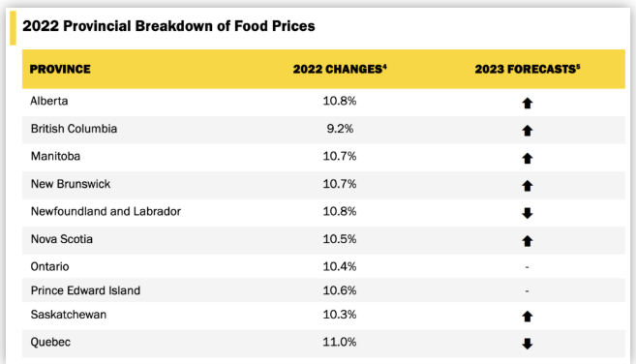This screenshot has width=636, height=364.
Task: Click the Prince Edward Island label
Action: pyautogui.click(x=85, y=290)
